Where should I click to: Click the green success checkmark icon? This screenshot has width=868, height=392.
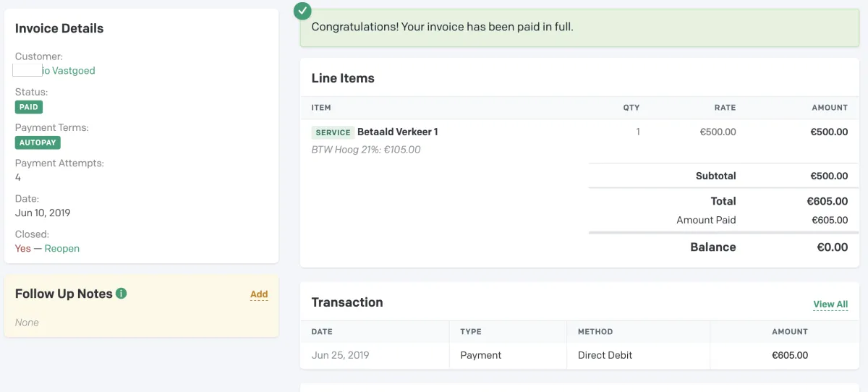(x=303, y=11)
